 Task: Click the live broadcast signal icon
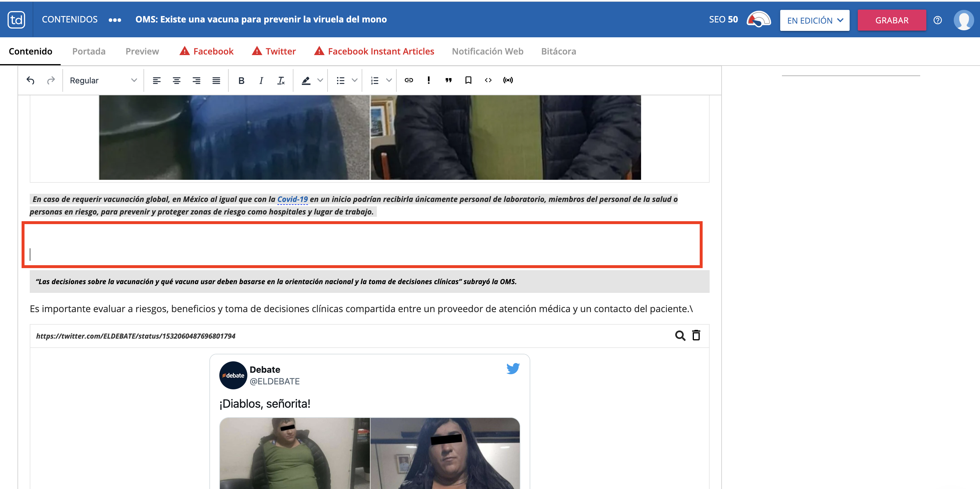508,80
